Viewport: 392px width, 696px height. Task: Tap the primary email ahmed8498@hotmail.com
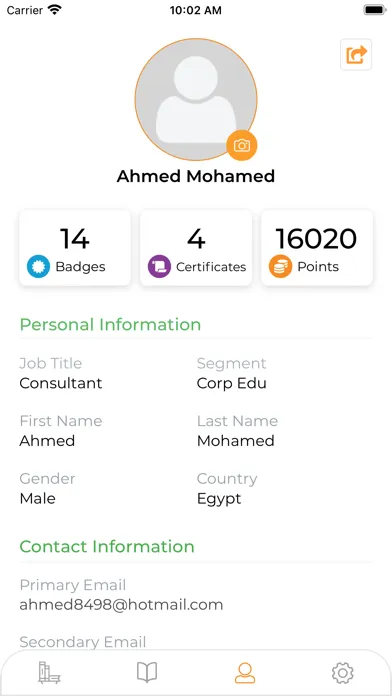[x=121, y=605]
